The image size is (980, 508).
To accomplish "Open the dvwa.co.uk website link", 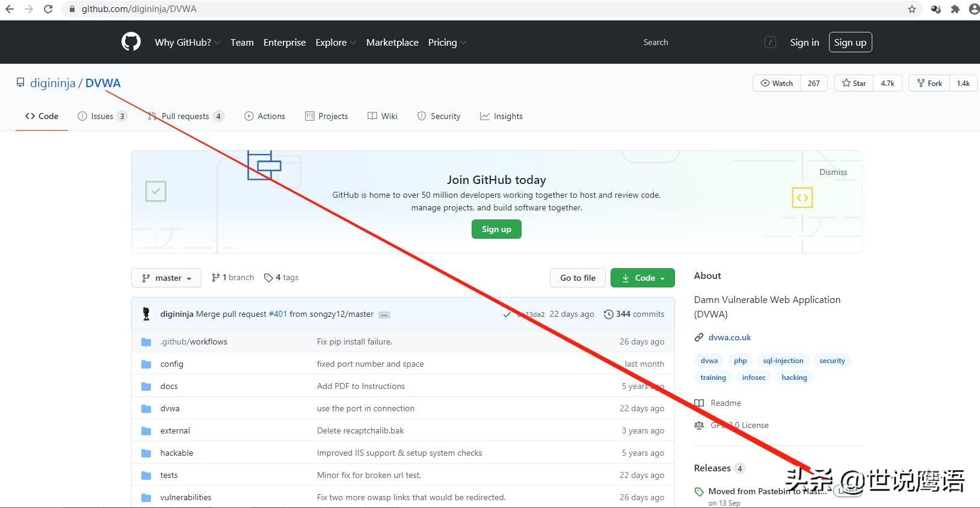I will (x=729, y=337).
